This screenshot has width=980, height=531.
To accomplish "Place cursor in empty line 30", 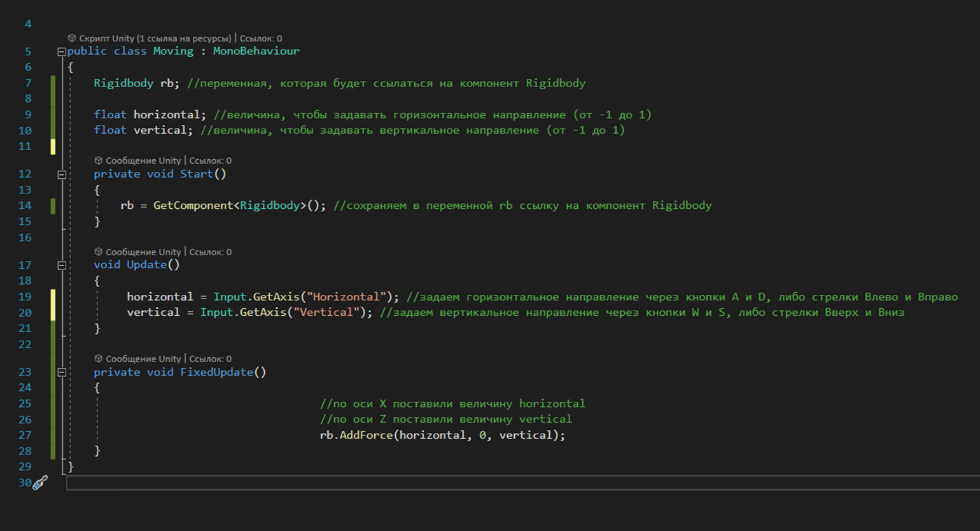I will click(x=509, y=483).
